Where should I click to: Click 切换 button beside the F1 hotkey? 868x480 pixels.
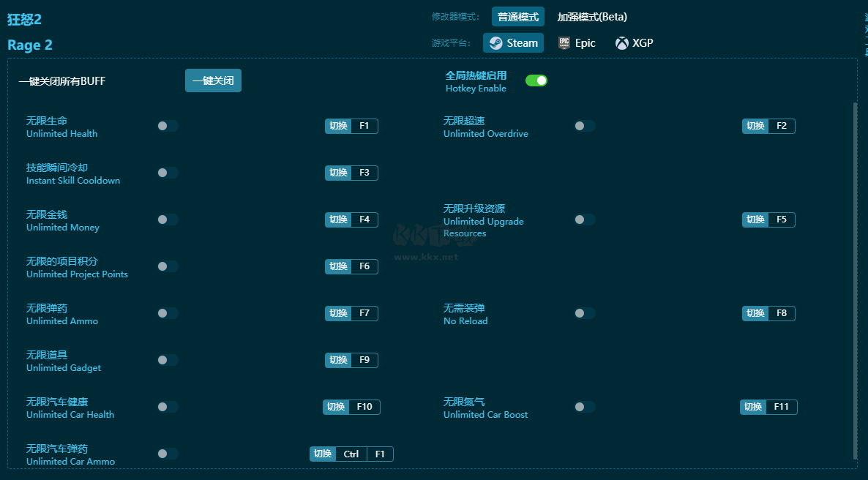tap(338, 126)
